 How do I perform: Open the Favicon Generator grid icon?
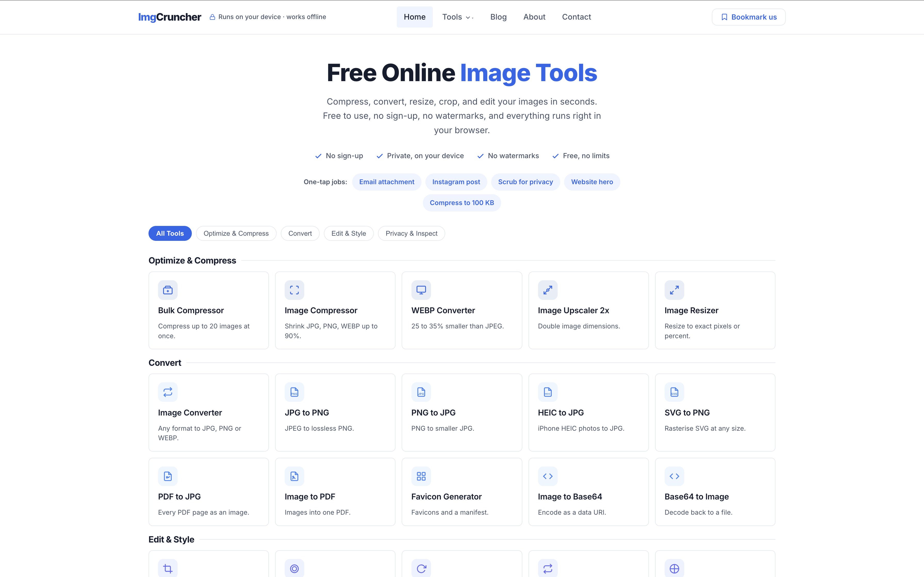(421, 476)
